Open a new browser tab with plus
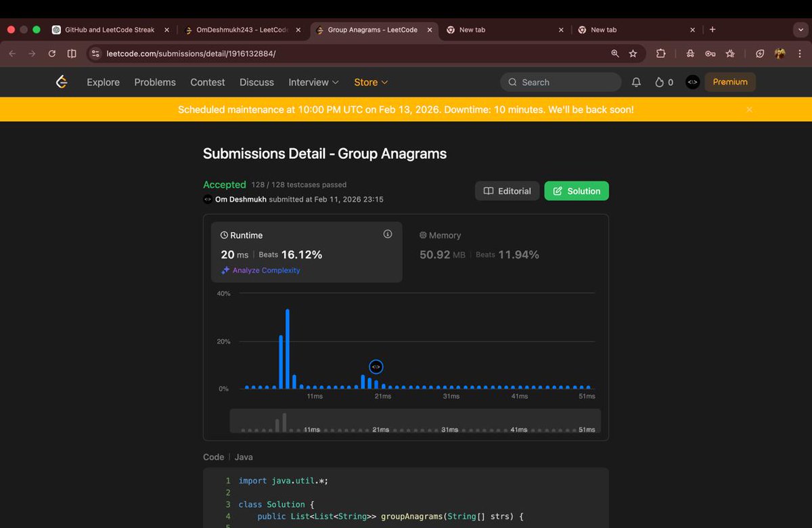The image size is (812, 528). [x=713, y=29]
